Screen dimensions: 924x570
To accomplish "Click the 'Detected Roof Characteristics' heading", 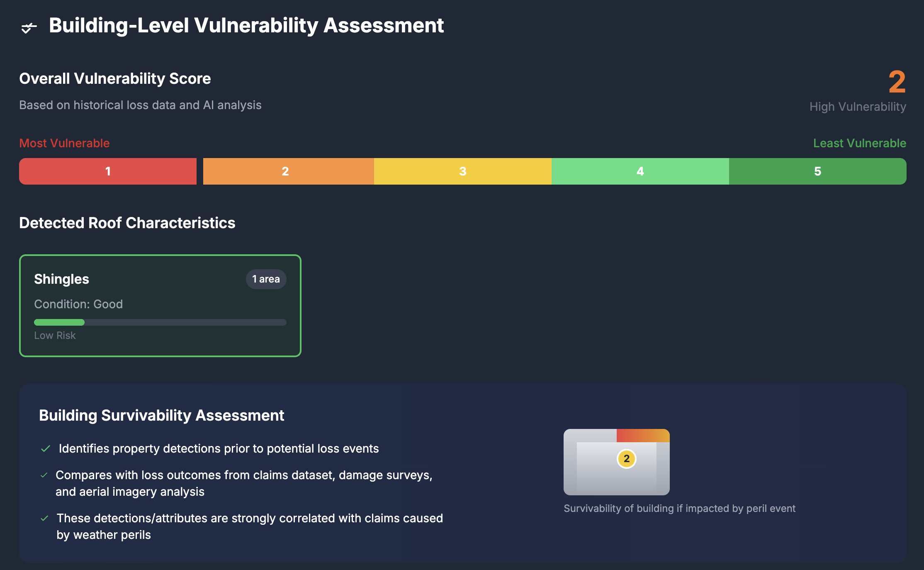I will coord(127,223).
